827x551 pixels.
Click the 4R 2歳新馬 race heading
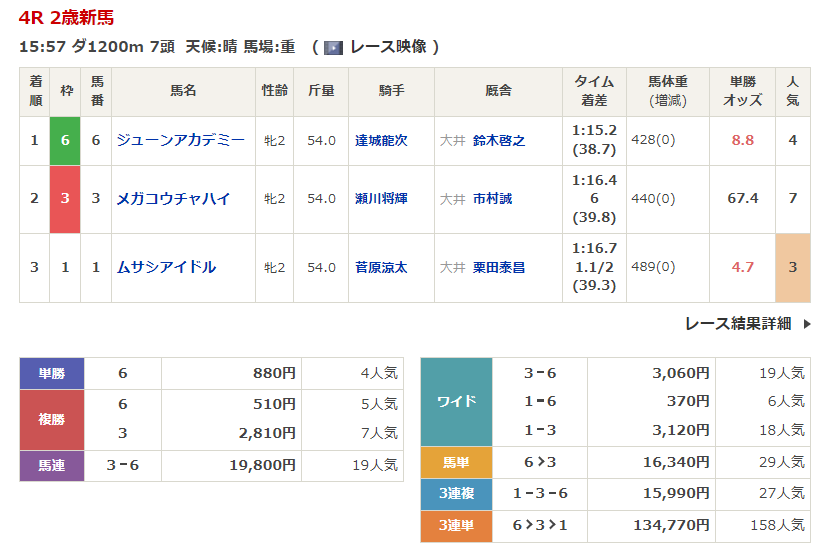pyautogui.click(x=66, y=18)
